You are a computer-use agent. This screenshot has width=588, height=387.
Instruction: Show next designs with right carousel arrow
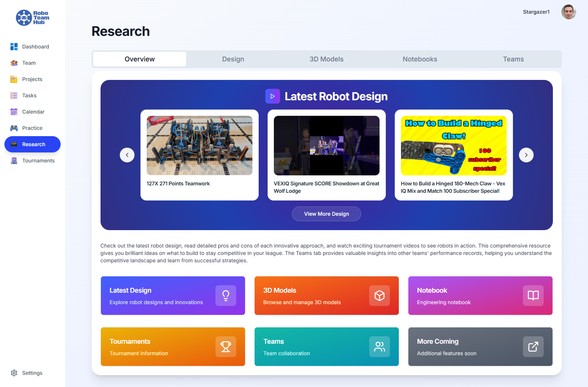(x=526, y=155)
